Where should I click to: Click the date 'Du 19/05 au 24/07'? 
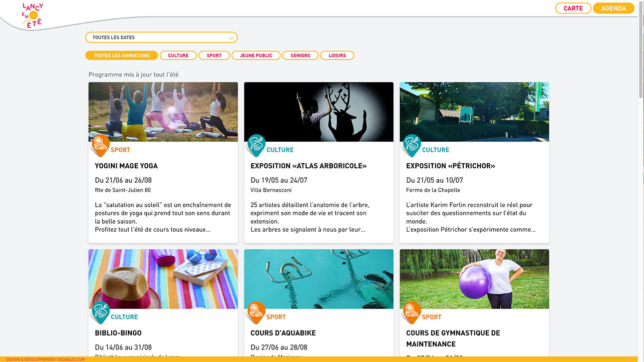tap(279, 180)
